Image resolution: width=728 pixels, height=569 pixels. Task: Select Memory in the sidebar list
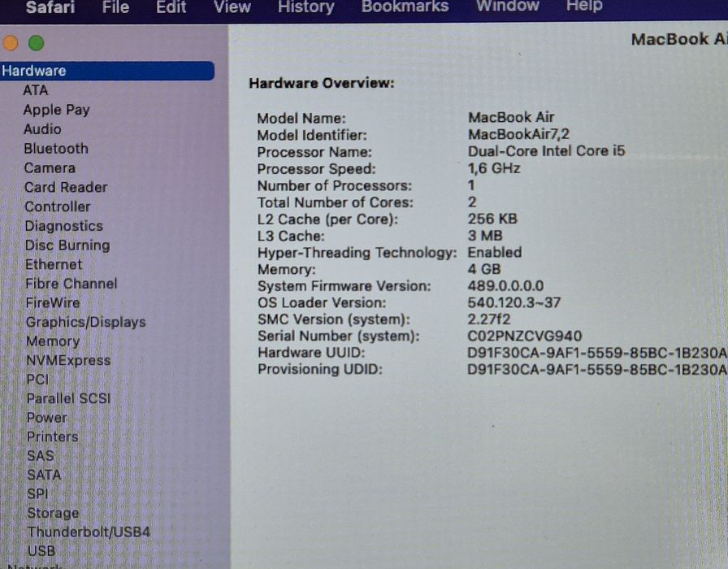pyautogui.click(x=53, y=341)
